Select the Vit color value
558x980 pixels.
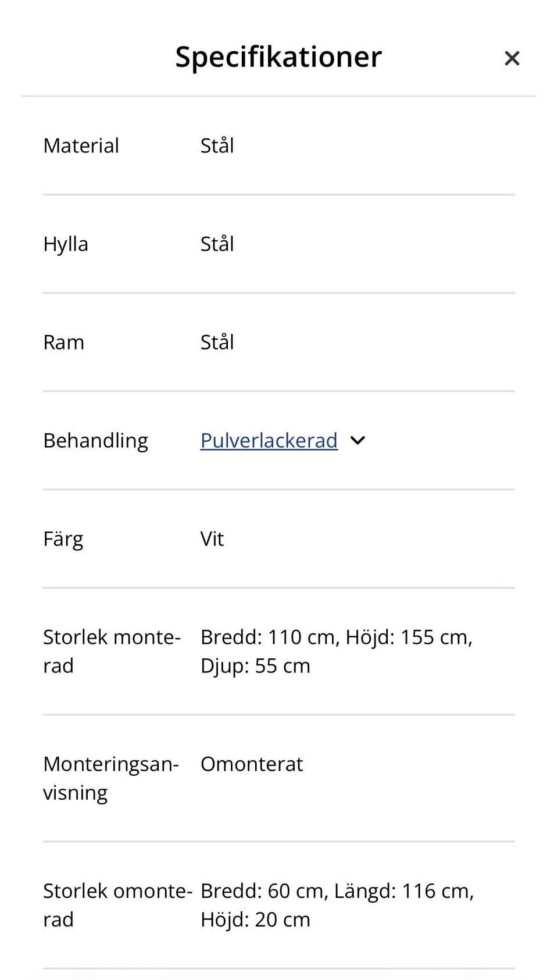pyautogui.click(x=212, y=539)
